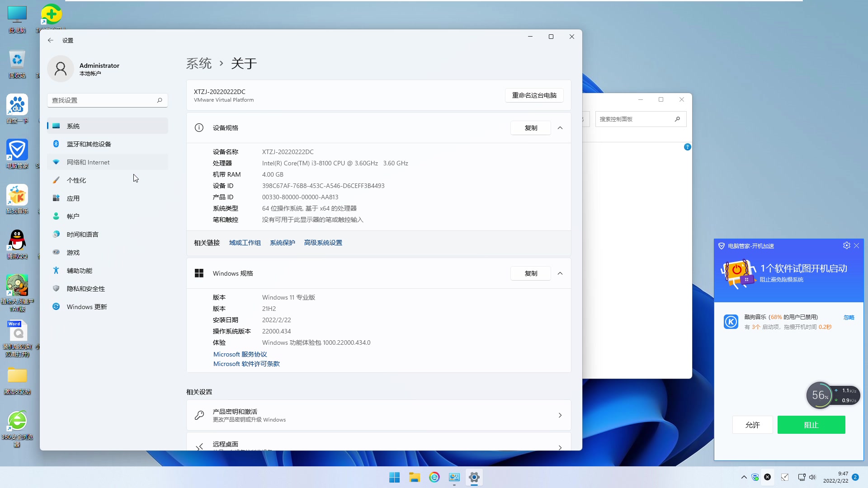This screenshot has height=488, width=868.
Task: Open Network and Internet settings
Action: 108,162
